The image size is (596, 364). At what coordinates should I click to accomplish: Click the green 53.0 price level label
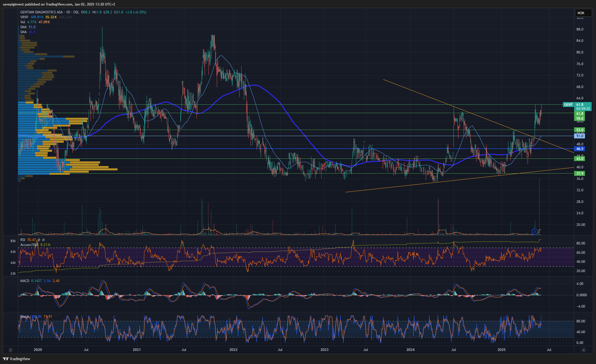(580, 130)
